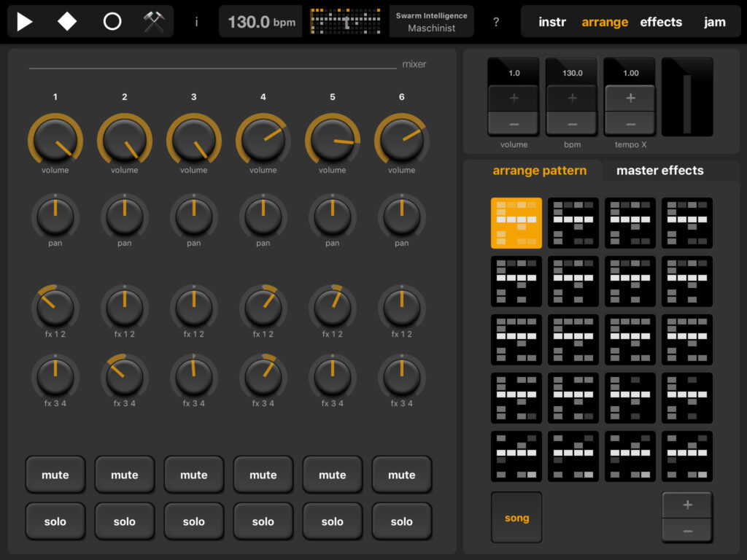Switch to the instr tab
Image resolution: width=747 pixels, height=560 pixels.
coord(552,22)
